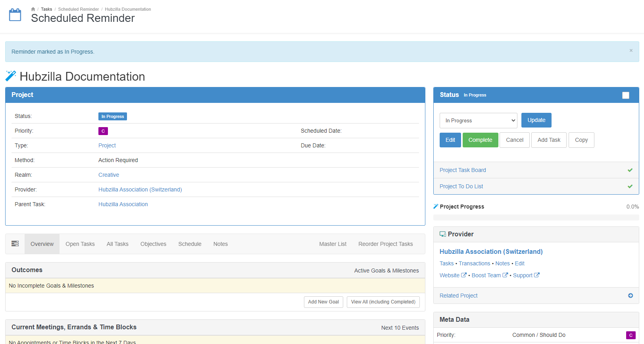Click the purple priority C badge in Project panel

click(103, 131)
